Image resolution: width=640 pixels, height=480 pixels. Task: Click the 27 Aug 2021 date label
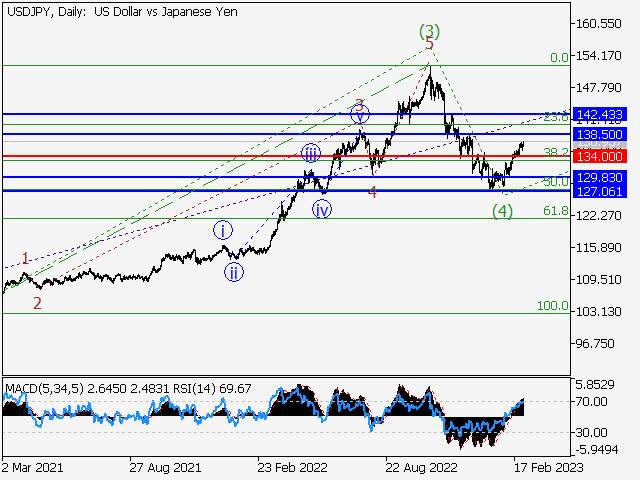165,467
